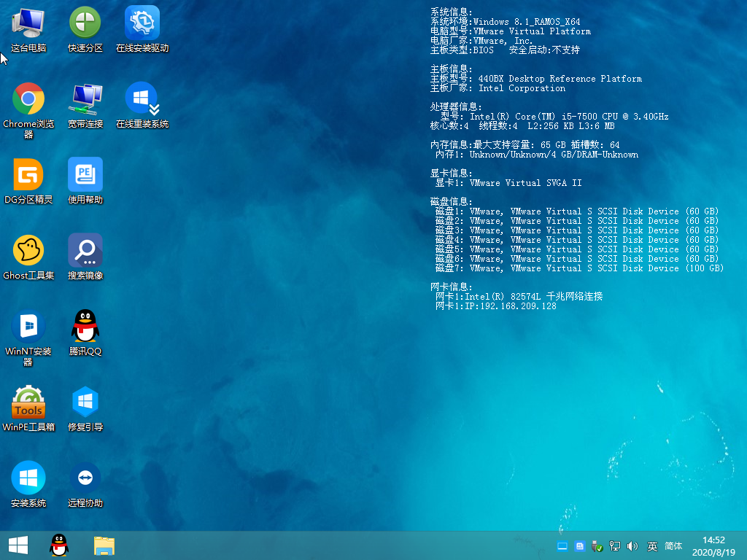Open 搜索镜像 search tool
This screenshot has width=747, height=560.
[85, 257]
